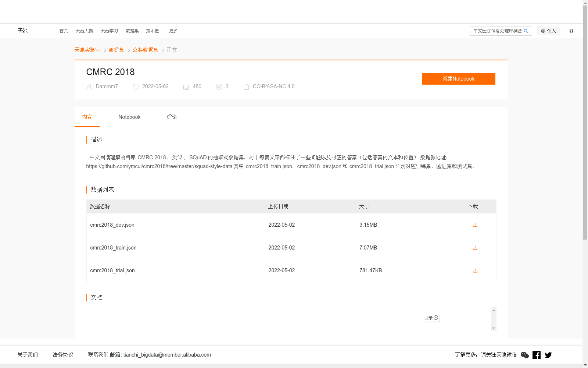Click the license document icon

(x=246, y=87)
